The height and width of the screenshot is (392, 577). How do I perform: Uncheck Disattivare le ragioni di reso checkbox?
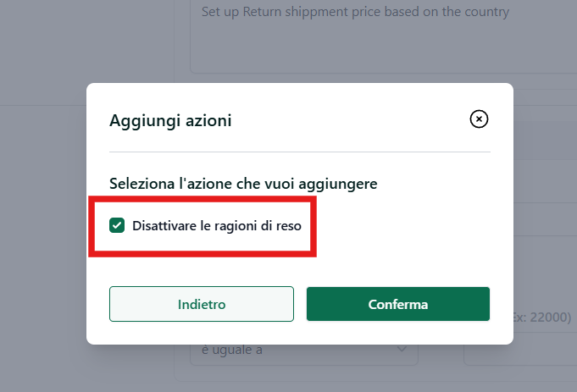[x=117, y=225]
